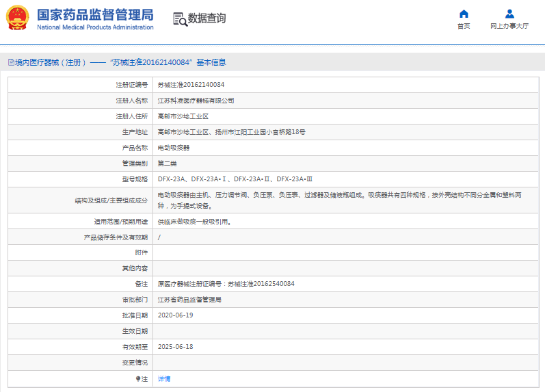
Task: Click the 产品名称 field label
Action: tap(135, 148)
